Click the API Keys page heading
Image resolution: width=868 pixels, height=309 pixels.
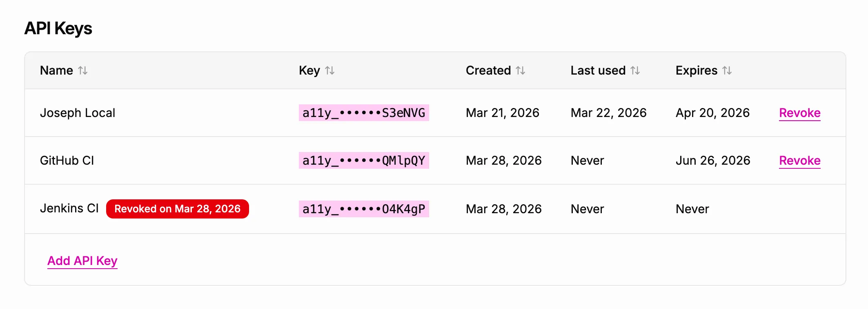[x=58, y=28]
